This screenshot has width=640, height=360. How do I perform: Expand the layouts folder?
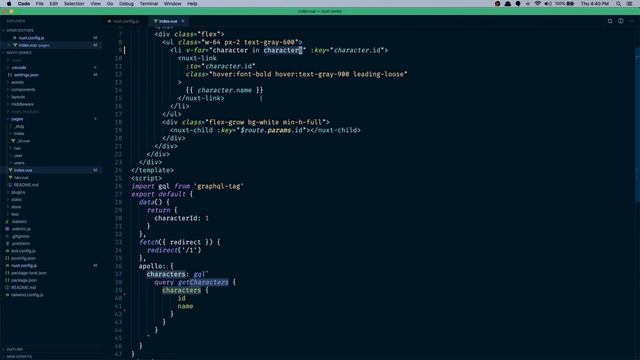pos(18,97)
